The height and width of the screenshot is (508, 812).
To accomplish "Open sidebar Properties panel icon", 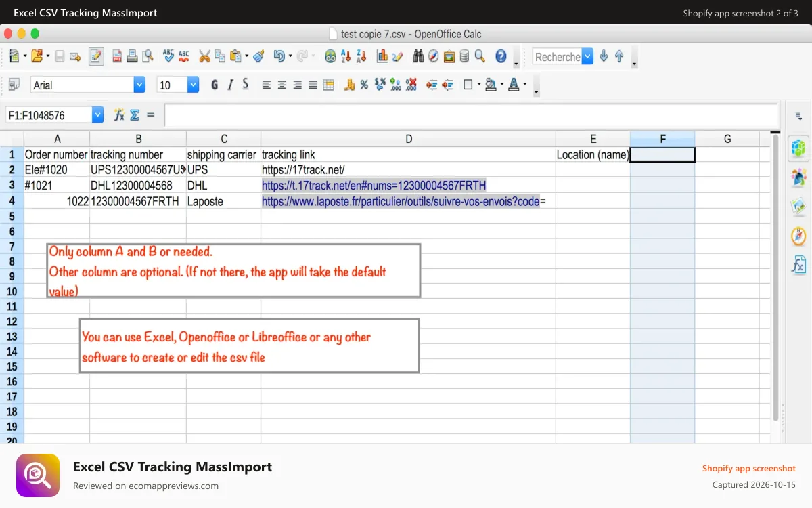I will click(799, 148).
